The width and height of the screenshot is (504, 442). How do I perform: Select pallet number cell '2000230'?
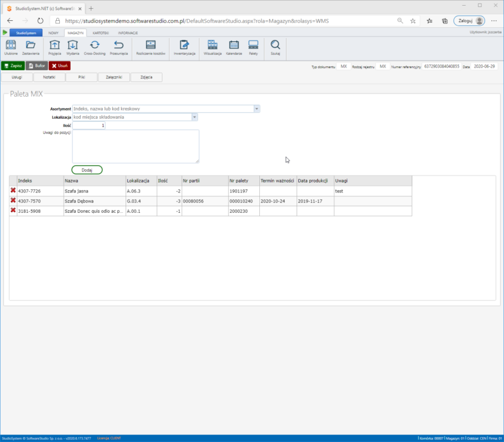point(244,211)
